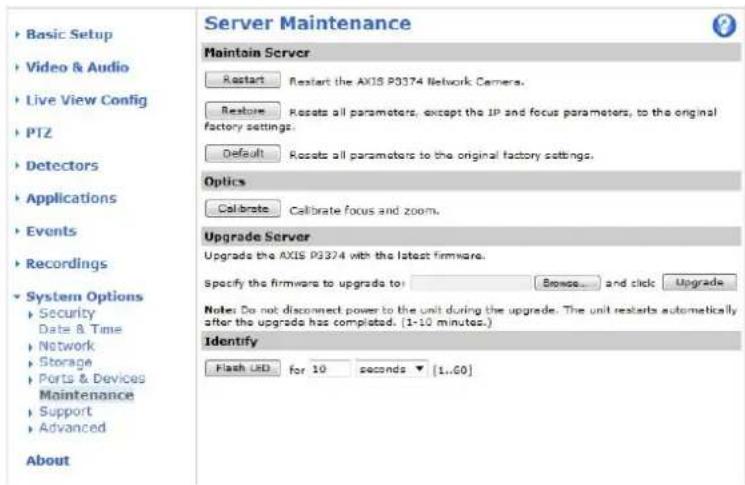Open the About page
Screen dimensions: 745x485
tap(48, 461)
